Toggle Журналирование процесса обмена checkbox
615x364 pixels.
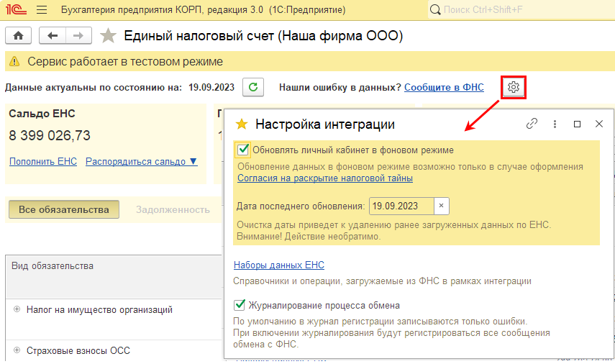coord(240,304)
